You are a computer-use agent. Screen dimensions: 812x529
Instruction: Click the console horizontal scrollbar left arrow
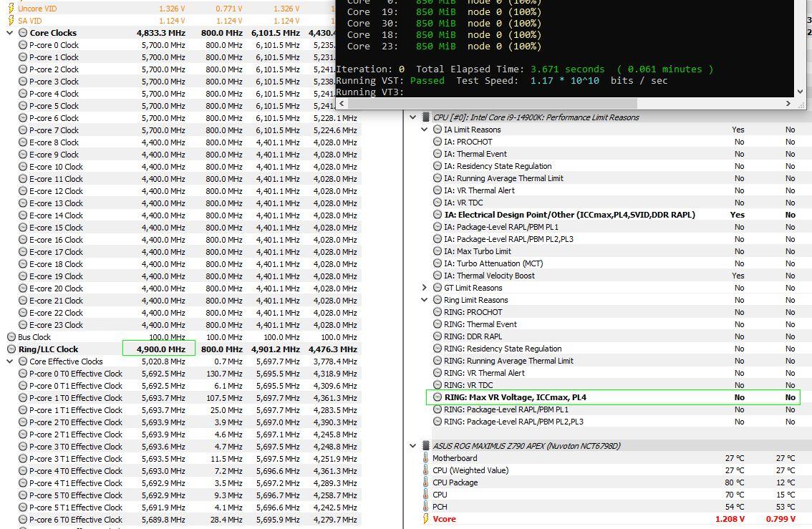coord(341,104)
